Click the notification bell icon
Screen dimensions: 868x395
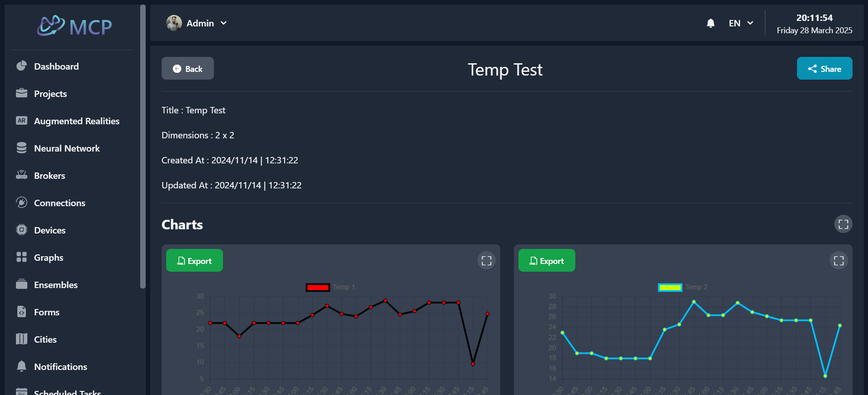point(711,23)
